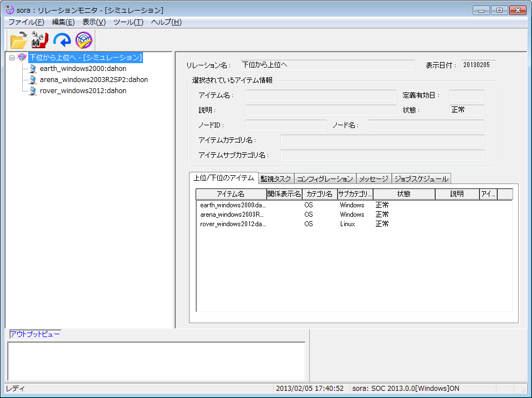Click Windows subcategory in the arena row

click(x=352, y=215)
